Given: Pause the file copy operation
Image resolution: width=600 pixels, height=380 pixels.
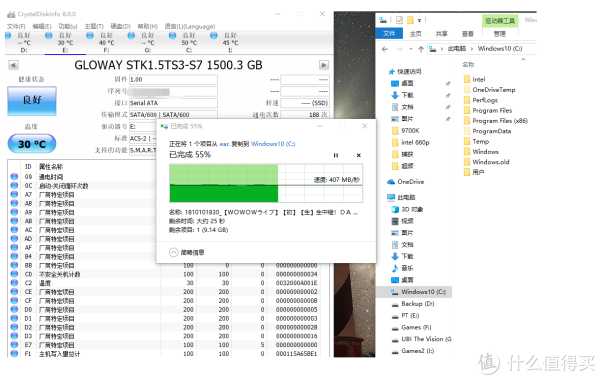Looking at the screenshot, I should [336, 155].
